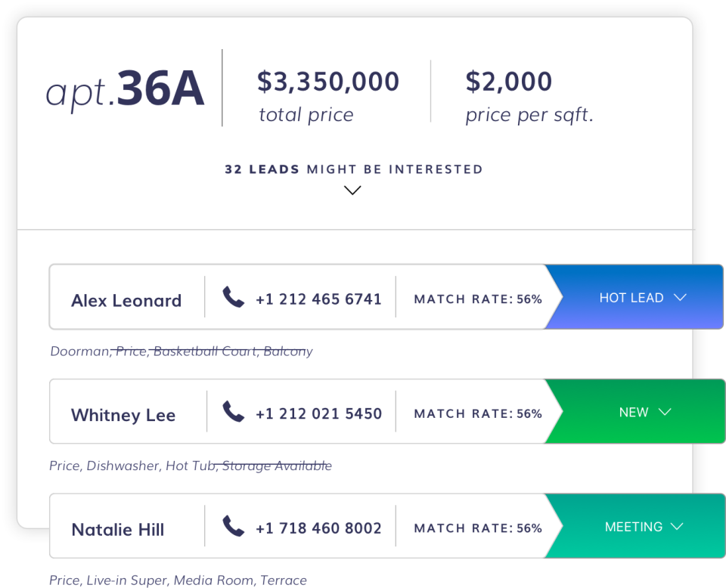The width and height of the screenshot is (726, 588).
Task: Click the $3,350,000 total price
Action: (328, 82)
